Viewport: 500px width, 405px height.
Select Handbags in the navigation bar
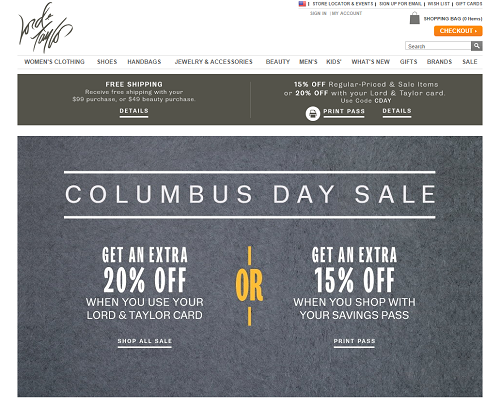tap(144, 62)
